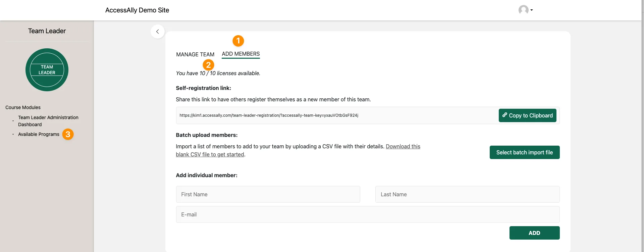Viewport: 644px width, 252px height.
Task: Switch to the Manage Team tab
Action: (195, 54)
